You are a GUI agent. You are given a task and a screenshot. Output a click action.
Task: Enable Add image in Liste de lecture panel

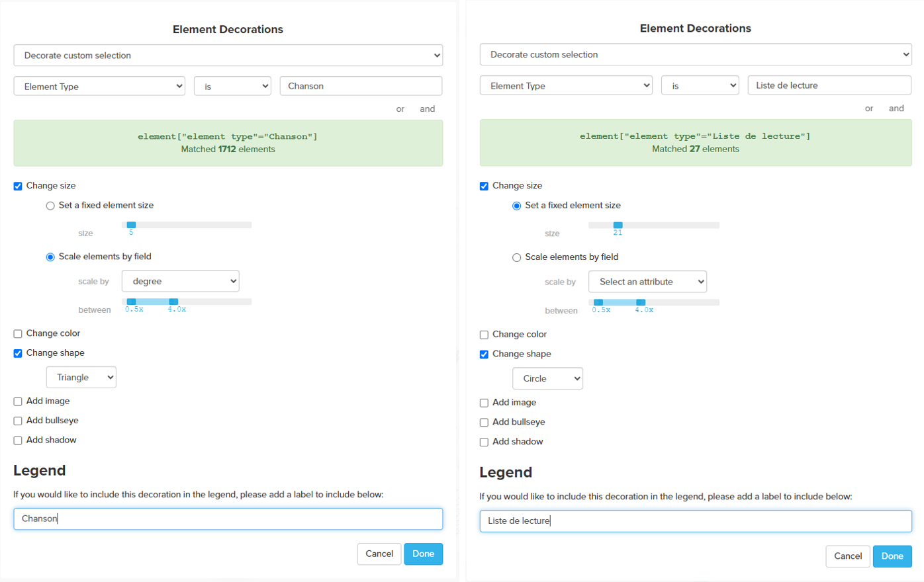click(x=484, y=403)
